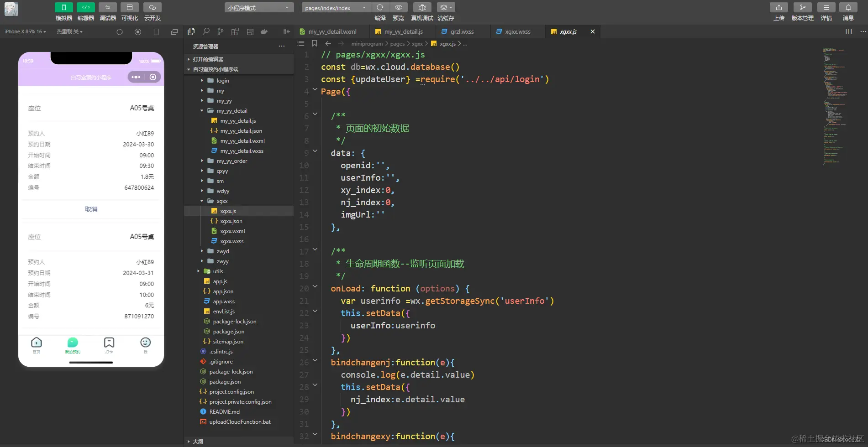Open the editor more actions menu
The height and width of the screenshot is (447, 868).
pyautogui.click(x=863, y=31)
